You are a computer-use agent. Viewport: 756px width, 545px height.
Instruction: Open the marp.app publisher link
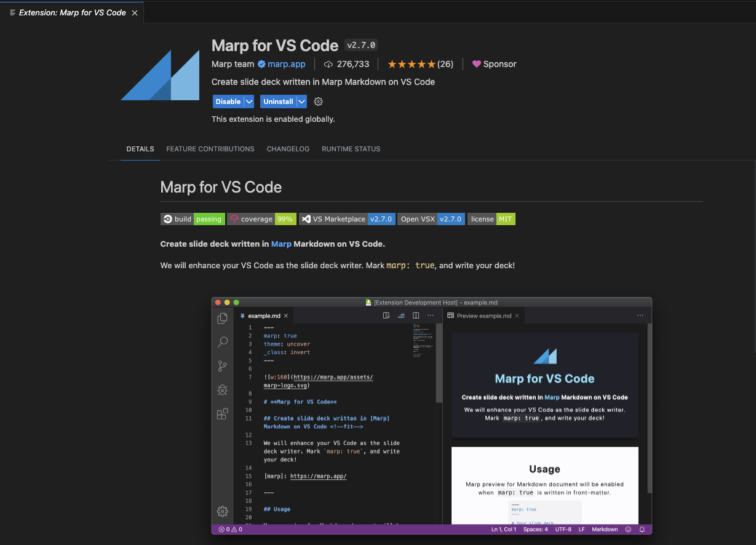tap(287, 64)
